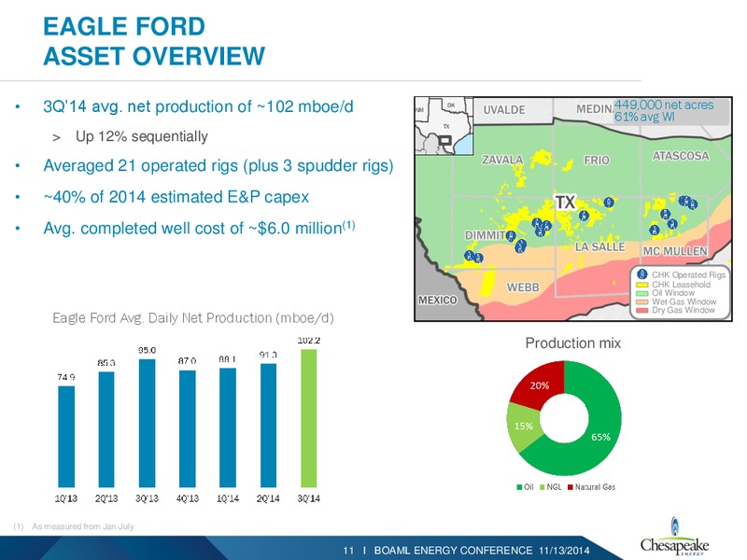
Task: Click the slide number 11 in footer
Action: point(348,551)
